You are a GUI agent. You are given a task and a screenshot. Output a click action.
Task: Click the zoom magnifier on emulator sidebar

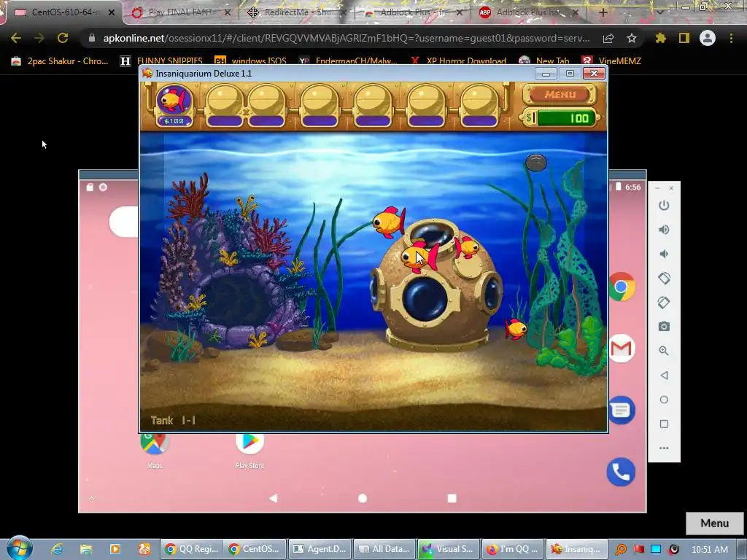664,351
